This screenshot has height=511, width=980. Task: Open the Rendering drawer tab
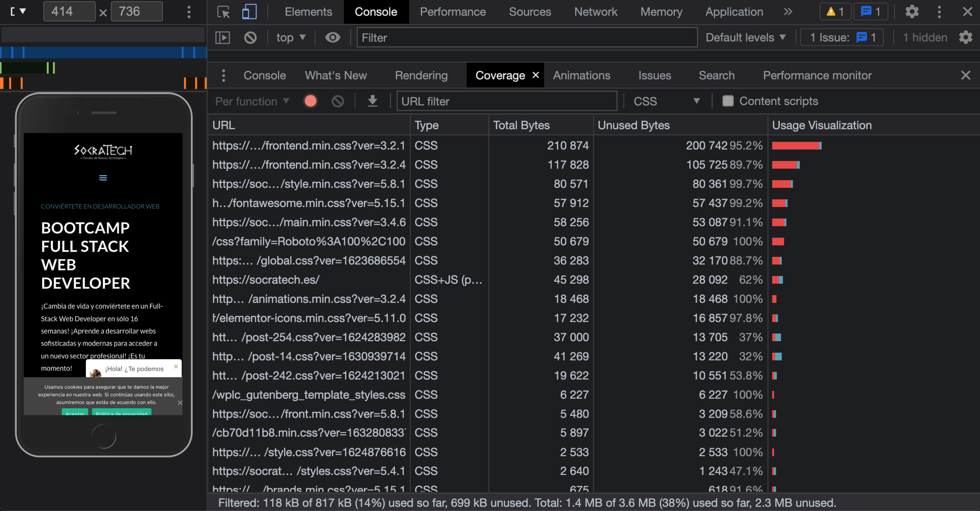(x=421, y=75)
